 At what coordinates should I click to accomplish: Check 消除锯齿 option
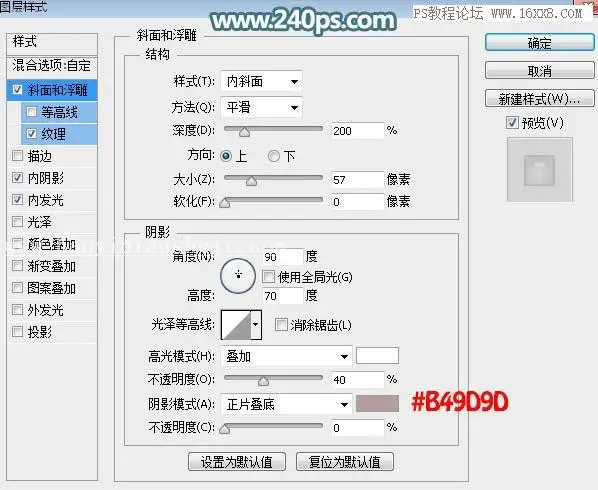281,325
